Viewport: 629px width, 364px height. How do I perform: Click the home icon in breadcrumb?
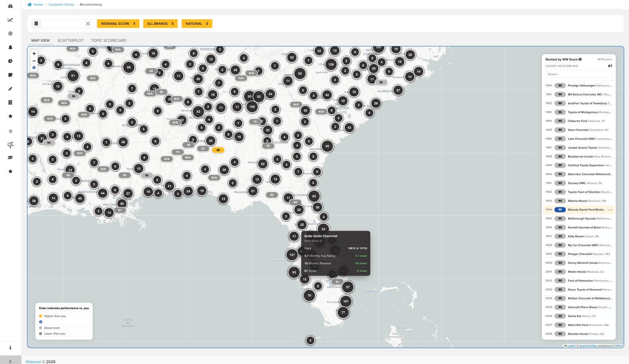click(29, 4)
